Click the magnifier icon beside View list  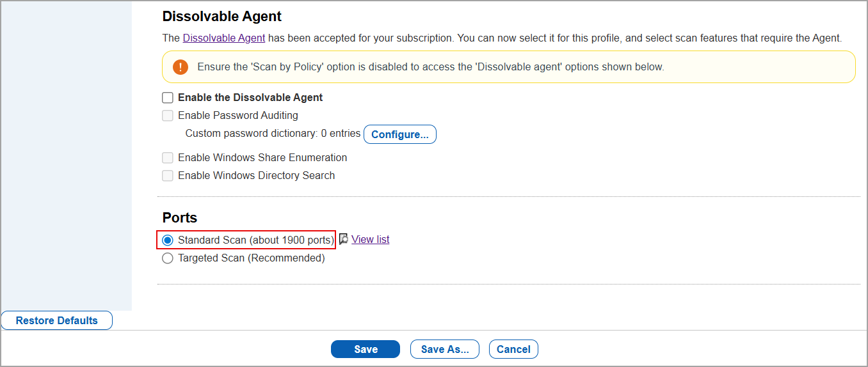pos(344,239)
